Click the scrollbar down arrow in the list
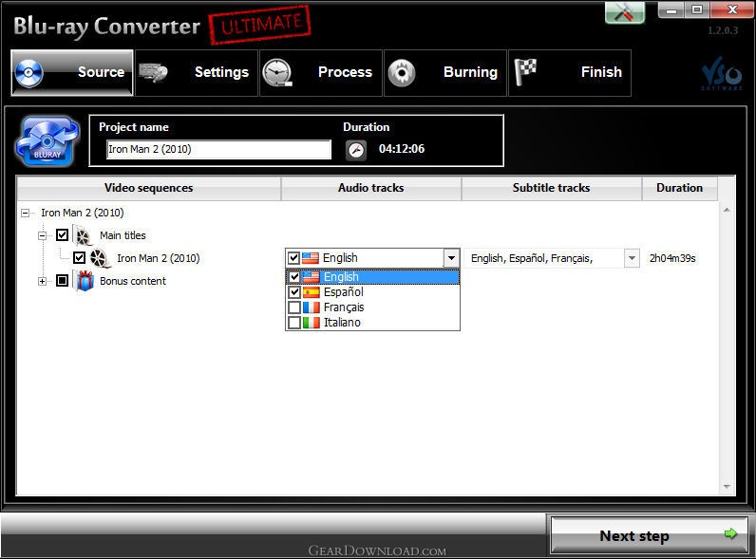756x559 pixels. pos(727,487)
